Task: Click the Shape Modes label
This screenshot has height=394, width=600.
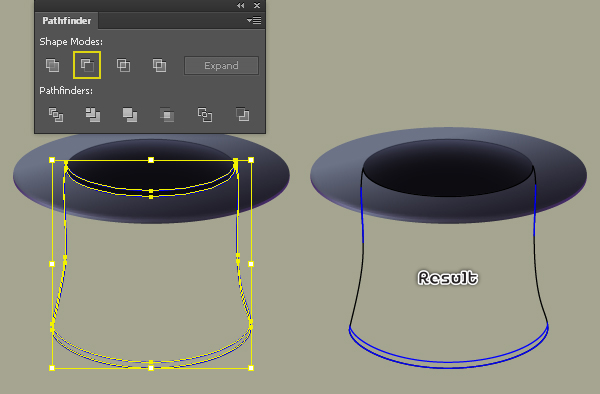Action: [71, 41]
